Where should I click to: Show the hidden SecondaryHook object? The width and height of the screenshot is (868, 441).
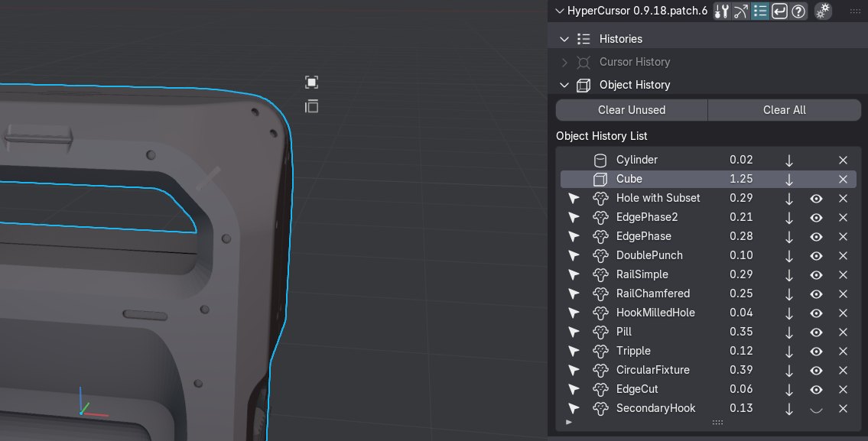[x=816, y=408]
